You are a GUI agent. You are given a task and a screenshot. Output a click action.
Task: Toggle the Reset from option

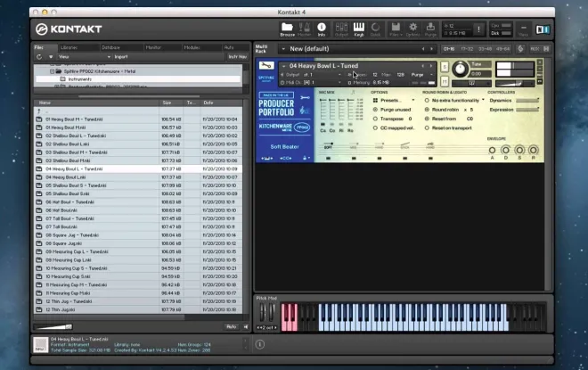tap(427, 119)
